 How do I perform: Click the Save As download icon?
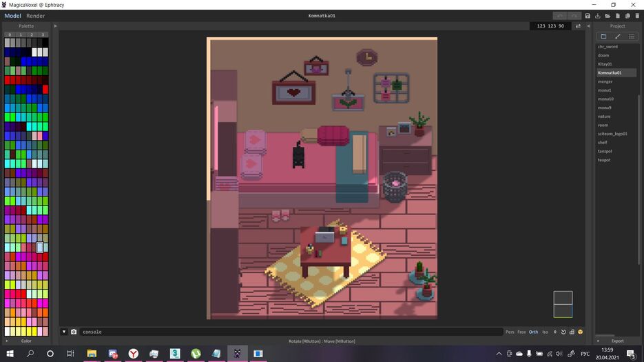[598, 16]
